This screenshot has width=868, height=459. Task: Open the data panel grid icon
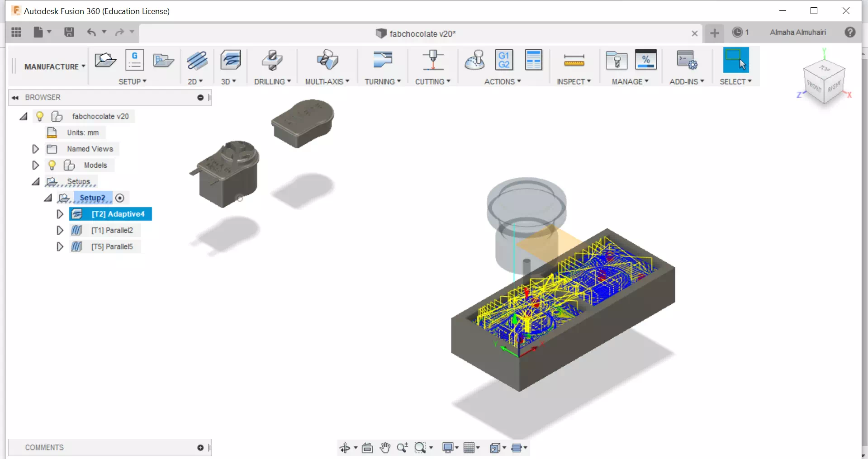16,32
